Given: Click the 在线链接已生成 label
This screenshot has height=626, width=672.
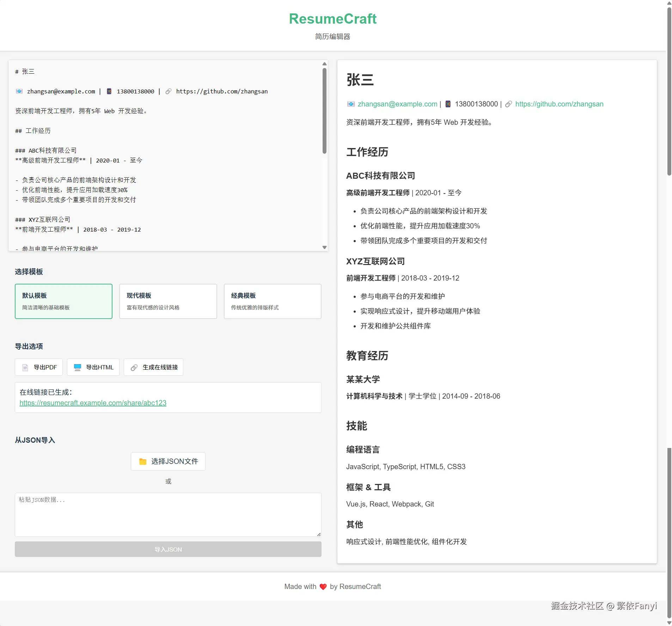Looking at the screenshot, I should (46, 392).
